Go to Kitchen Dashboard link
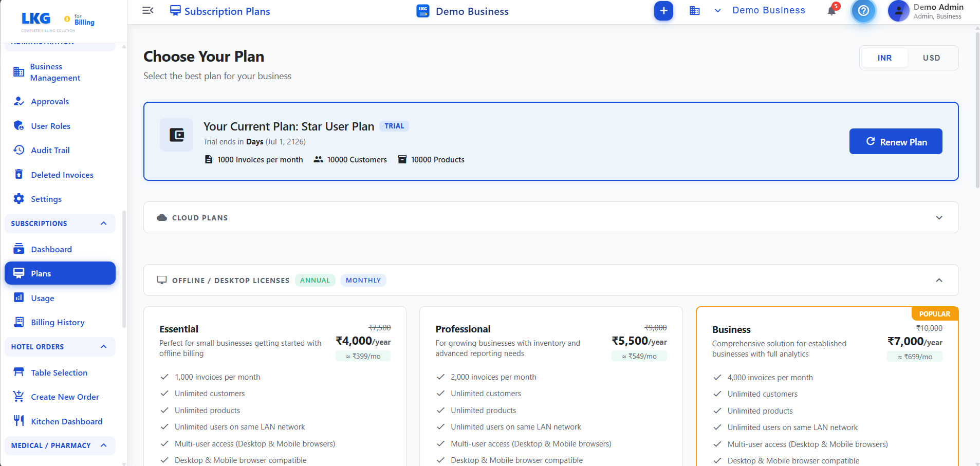980x466 pixels. pyautogui.click(x=66, y=421)
